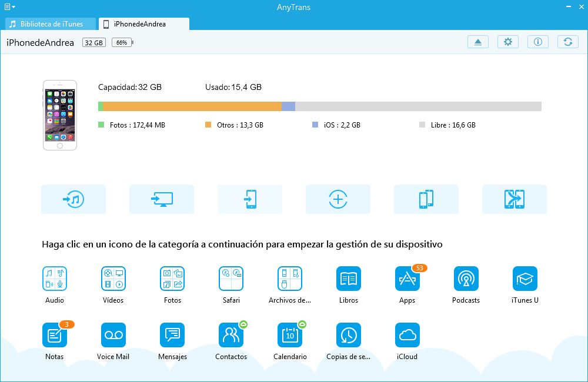Click the orange Otros storage bar segment
Image resolution: width=588 pixels, height=382 pixels.
click(192, 106)
